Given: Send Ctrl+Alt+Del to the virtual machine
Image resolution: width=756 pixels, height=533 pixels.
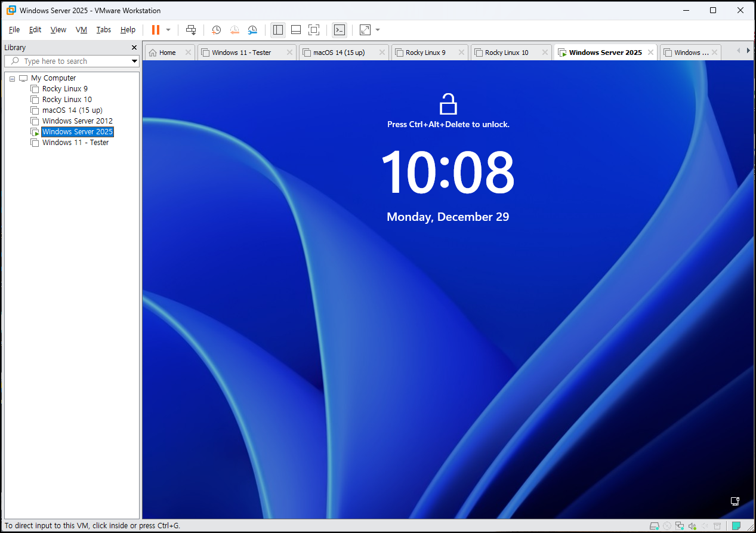Looking at the screenshot, I should click(191, 30).
